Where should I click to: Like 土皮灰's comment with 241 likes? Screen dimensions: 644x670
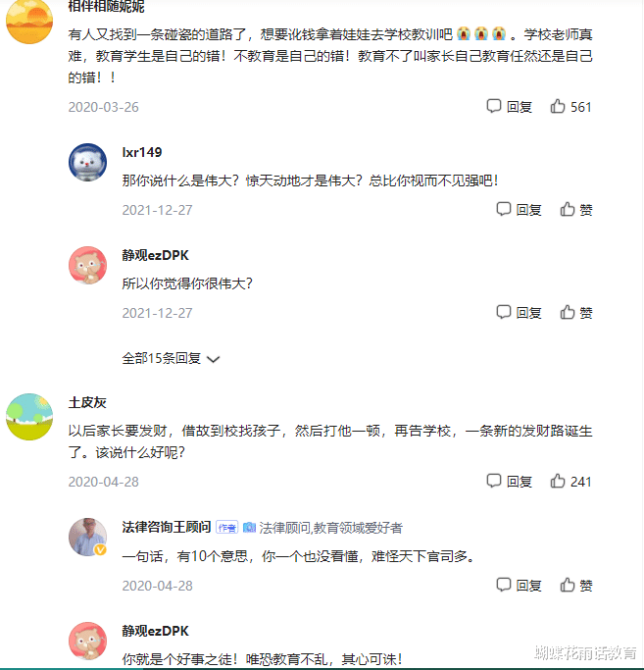[570, 482]
